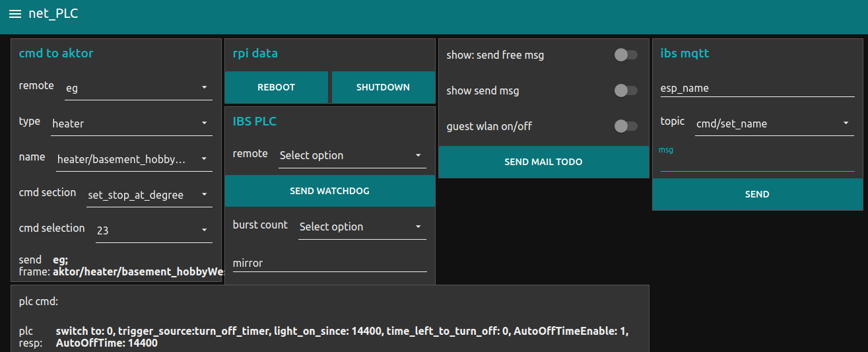Expand the cmd section dropdown 'set_stop_at_degree'
This screenshot has height=352, width=868.
pos(150,195)
